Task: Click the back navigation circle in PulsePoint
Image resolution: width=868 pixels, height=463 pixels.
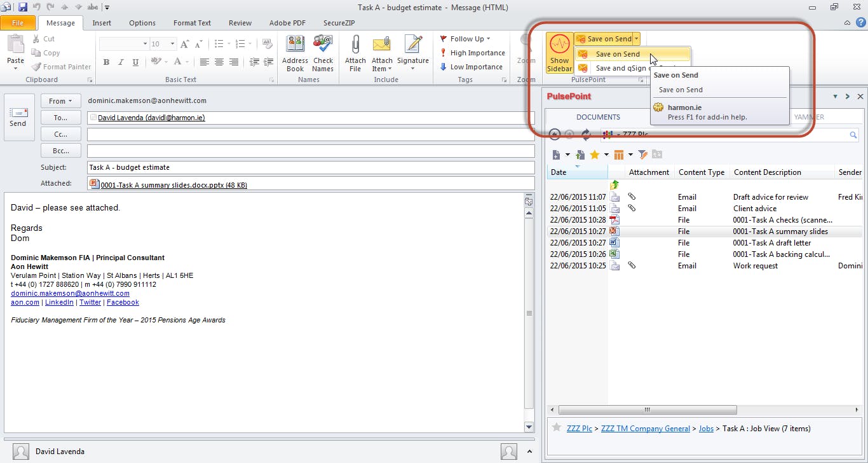Action: click(x=555, y=134)
